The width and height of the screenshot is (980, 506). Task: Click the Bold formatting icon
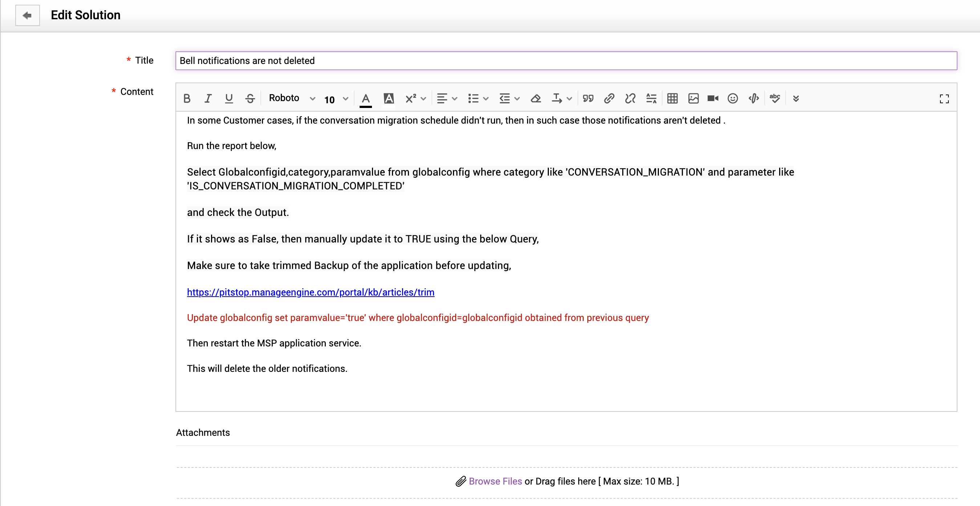pos(187,98)
